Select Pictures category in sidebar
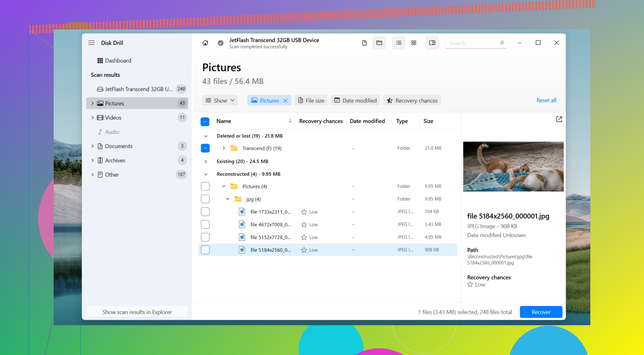This screenshot has height=355, width=644. tap(137, 103)
